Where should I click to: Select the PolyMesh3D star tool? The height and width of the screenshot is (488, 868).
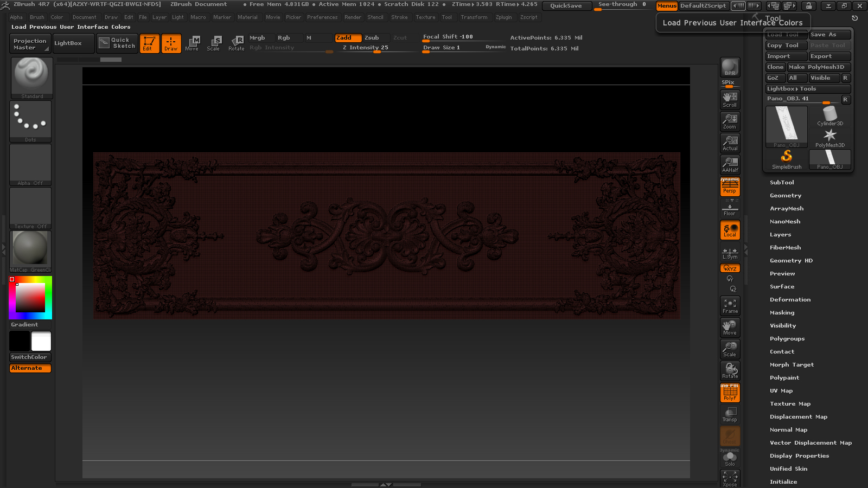click(x=830, y=138)
